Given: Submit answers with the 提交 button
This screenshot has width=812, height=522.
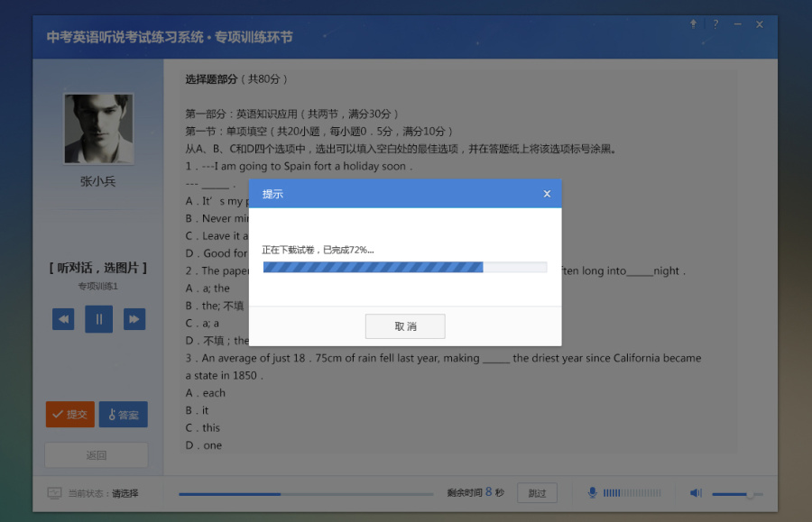Looking at the screenshot, I should point(69,415).
